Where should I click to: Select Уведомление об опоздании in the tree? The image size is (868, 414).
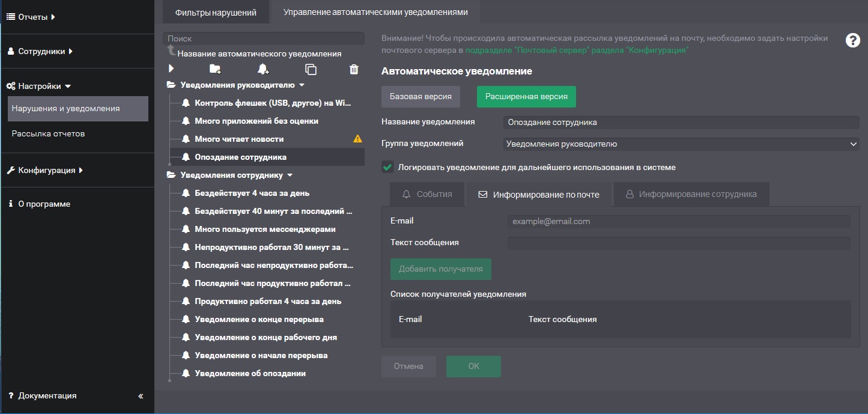[250, 373]
